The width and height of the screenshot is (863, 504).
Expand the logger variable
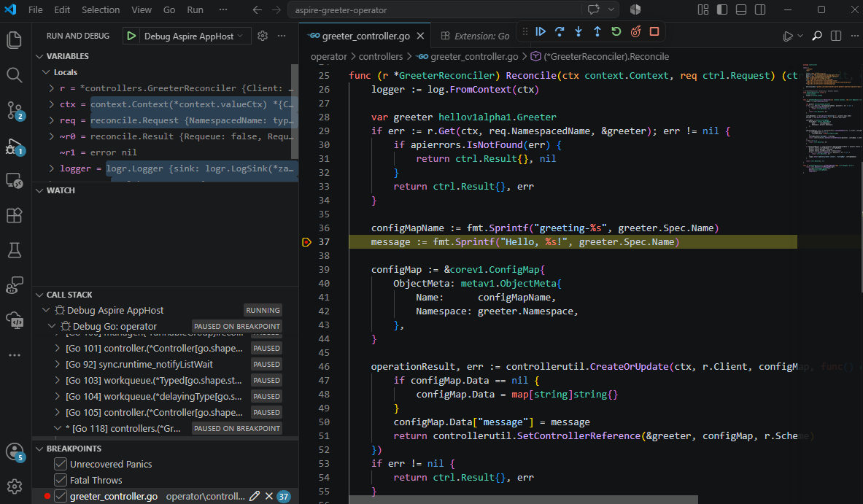click(51, 168)
